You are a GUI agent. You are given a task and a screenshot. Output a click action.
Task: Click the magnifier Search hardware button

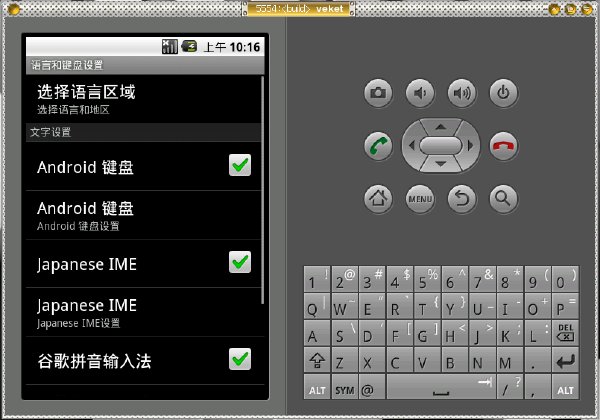tap(504, 199)
